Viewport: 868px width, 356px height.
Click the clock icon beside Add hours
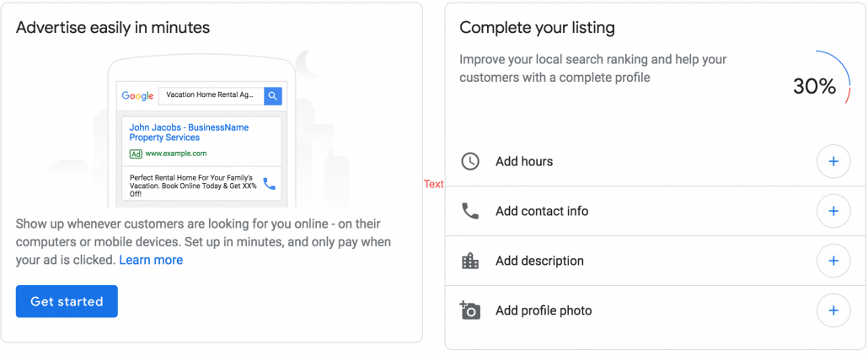[470, 161]
